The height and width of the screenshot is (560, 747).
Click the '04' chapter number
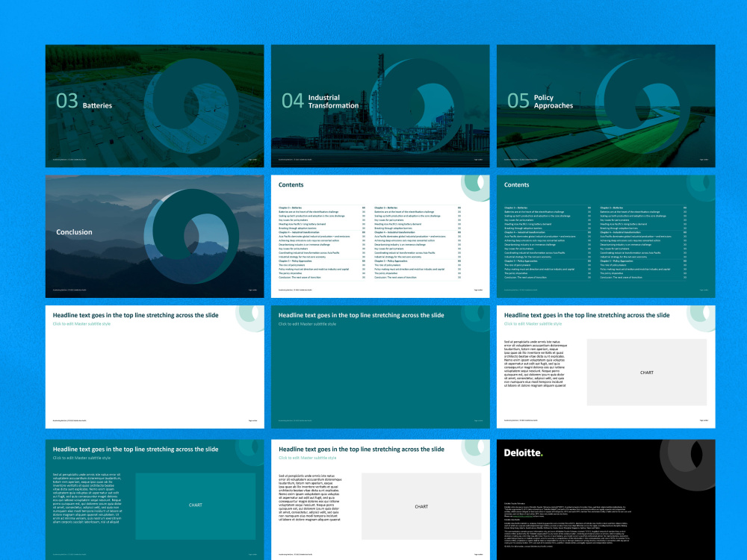point(293,101)
